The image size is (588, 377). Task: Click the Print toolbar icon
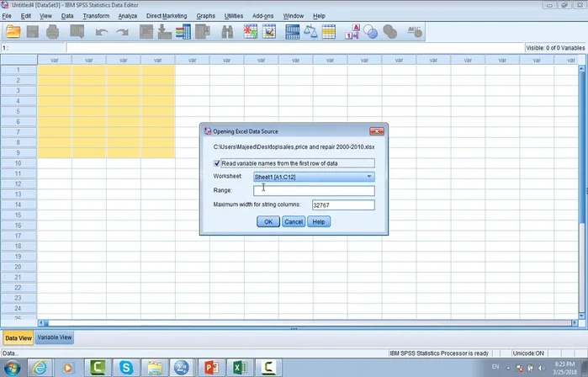[x=53, y=32]
